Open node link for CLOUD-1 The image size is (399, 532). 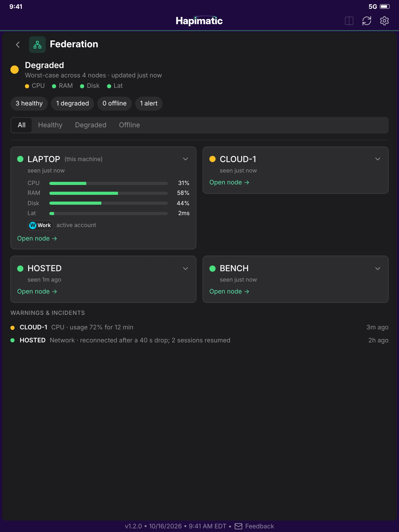click(x=229, y=182)
